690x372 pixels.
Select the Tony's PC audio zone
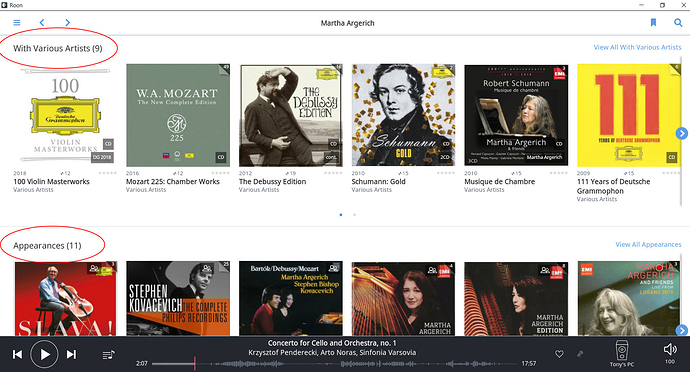(621, 354)
